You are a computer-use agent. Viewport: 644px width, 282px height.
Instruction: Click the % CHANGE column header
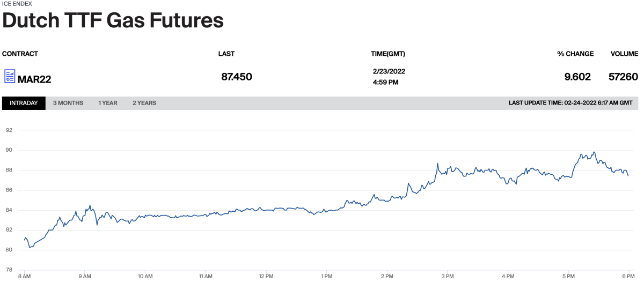(x=575, y=54)
